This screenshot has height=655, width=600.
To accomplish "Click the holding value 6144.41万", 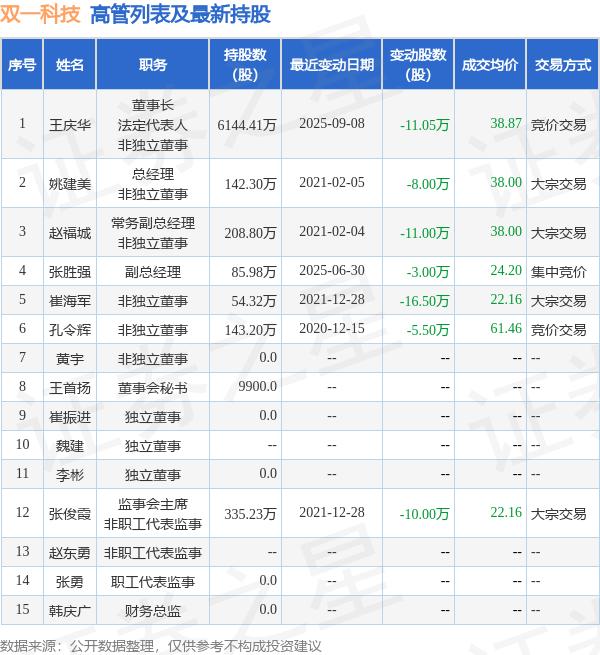I will point(247,124).
